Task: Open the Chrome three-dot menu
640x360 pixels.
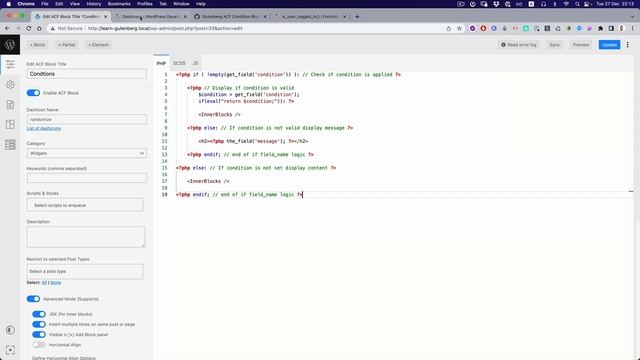Action: 633,28
